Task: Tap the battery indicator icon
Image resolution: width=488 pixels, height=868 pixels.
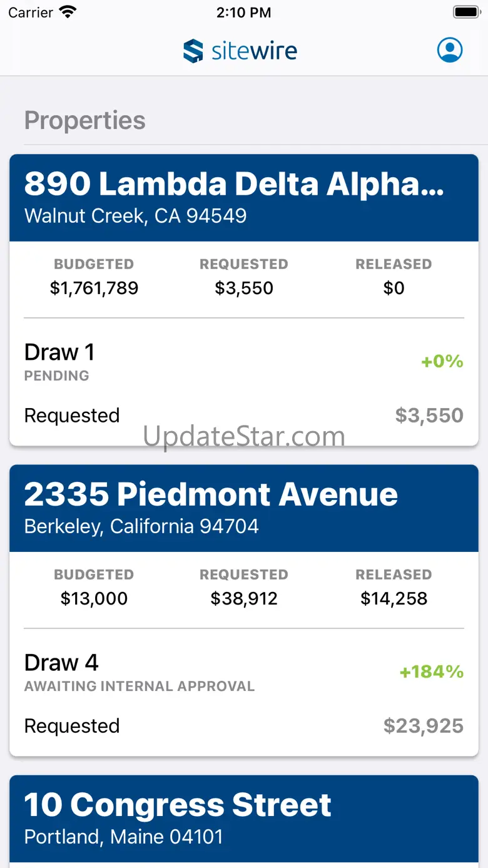Action: click(465, 13)
